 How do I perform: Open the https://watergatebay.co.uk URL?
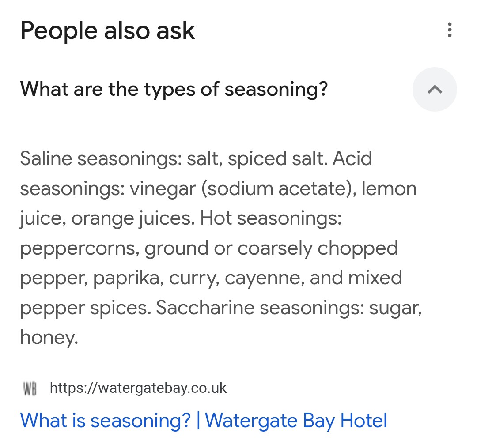(x=138, y=388)
